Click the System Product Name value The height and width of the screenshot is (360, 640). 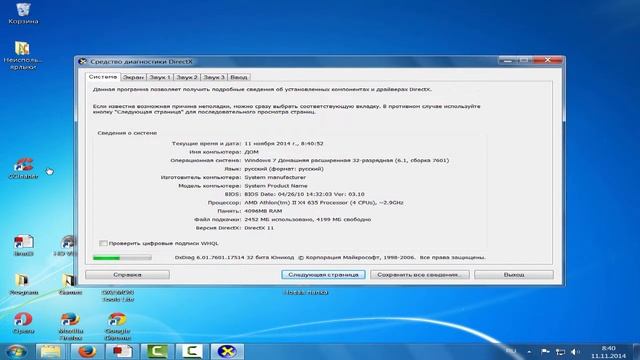(x=276, y=186)
